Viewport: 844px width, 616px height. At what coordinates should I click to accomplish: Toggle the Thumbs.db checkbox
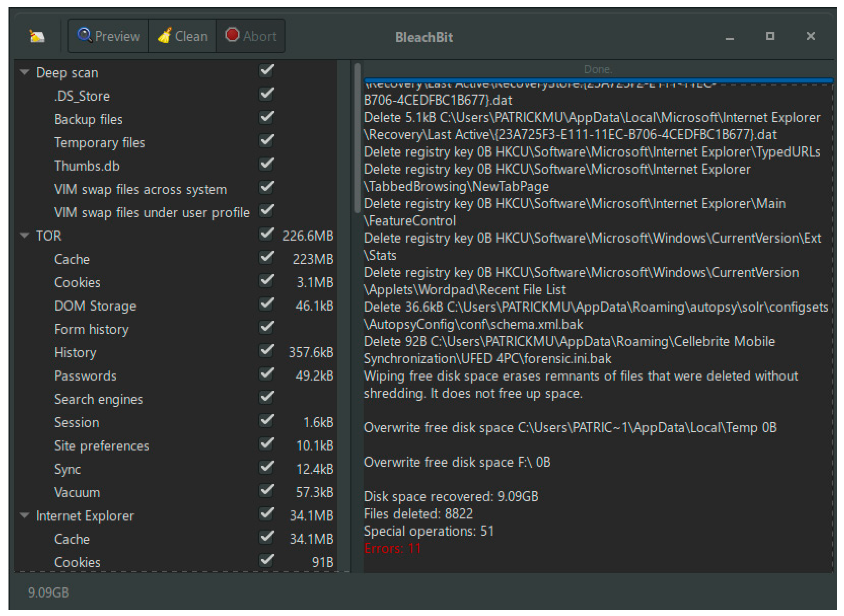coord(266,165)
